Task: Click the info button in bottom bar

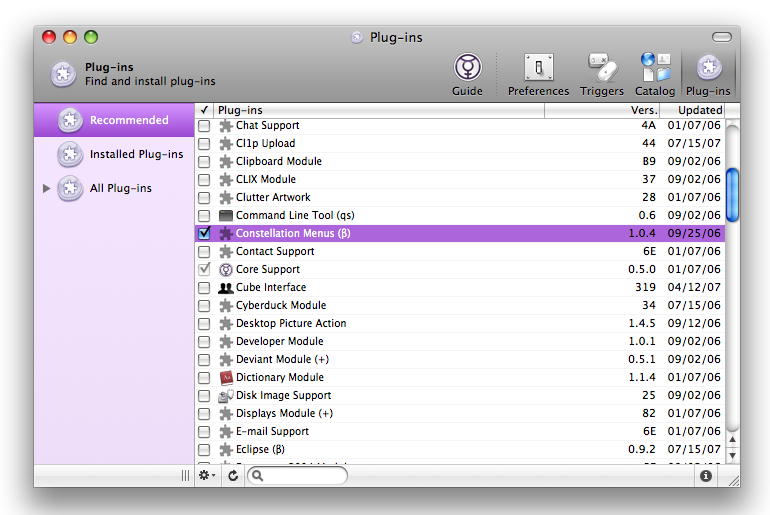Action: click(x=706, y=475)
